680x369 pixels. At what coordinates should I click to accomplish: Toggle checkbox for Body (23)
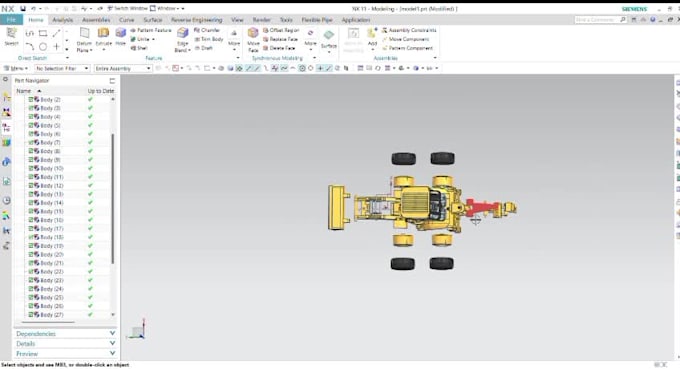[x=31, y=280]
